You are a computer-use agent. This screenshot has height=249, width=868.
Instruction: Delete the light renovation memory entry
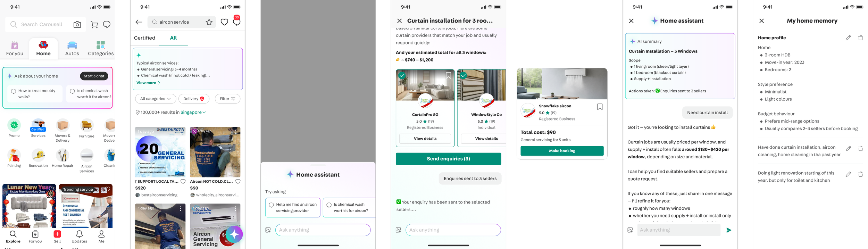coord(860,174)
